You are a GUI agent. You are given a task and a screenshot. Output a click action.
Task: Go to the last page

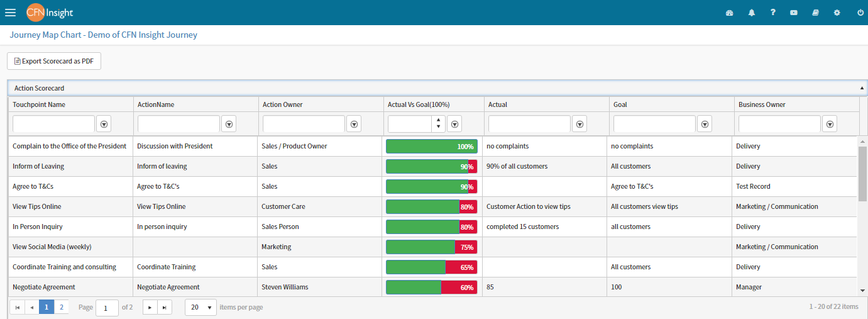pyautogui.click(x=165, y=307)
